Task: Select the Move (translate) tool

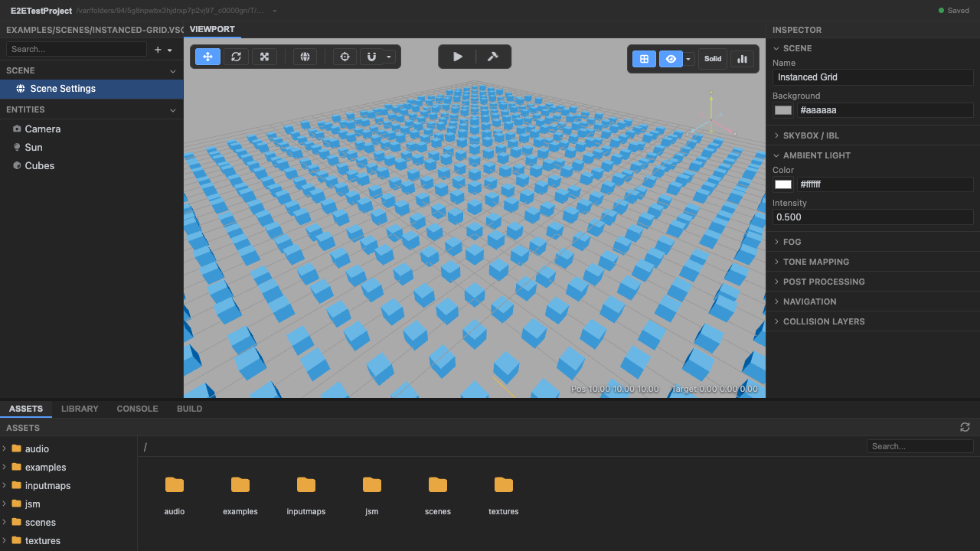Action: pyautogui.click(x=208, y=57)
